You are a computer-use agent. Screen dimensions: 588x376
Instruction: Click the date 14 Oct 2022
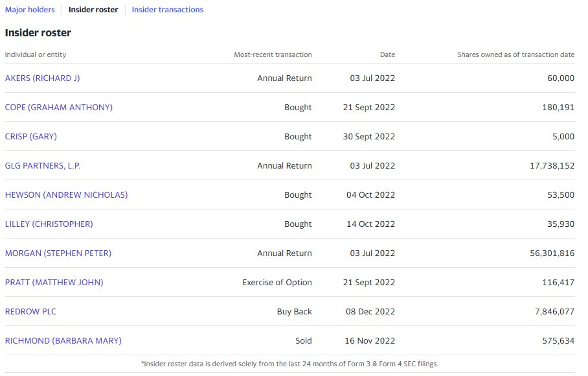click(x=370, y=224)
